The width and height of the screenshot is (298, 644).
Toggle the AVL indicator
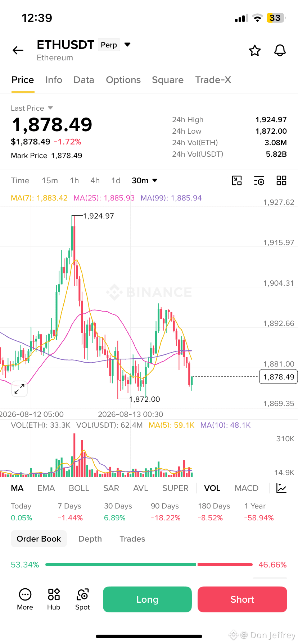pos(140,488)
